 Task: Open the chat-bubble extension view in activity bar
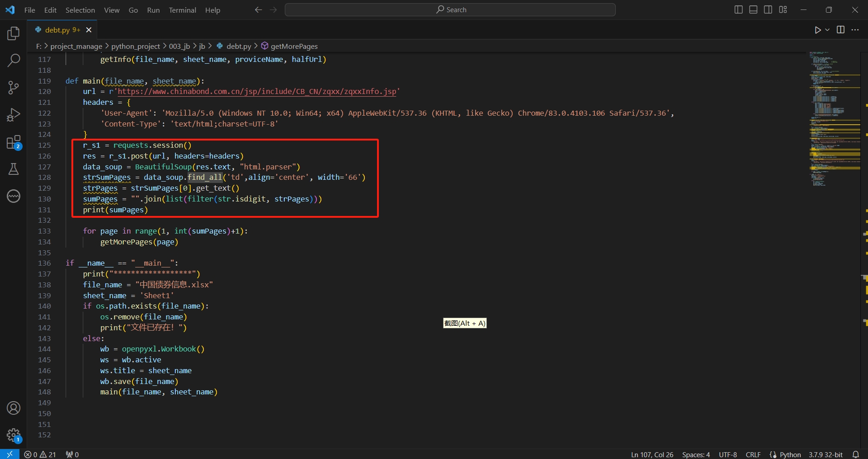pos(14,196)
